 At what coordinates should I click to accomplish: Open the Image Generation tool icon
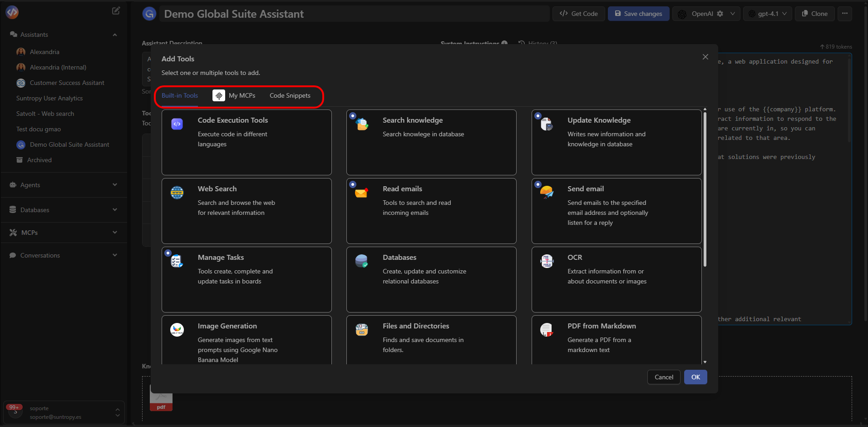coord(177,329)
